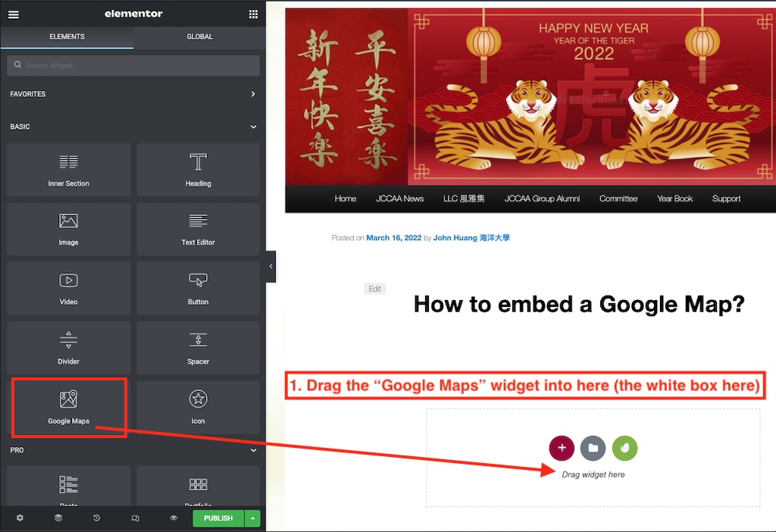Screen dimensions: 776x532
Task: Switch to the Global tab
Action: click(199, 37)
